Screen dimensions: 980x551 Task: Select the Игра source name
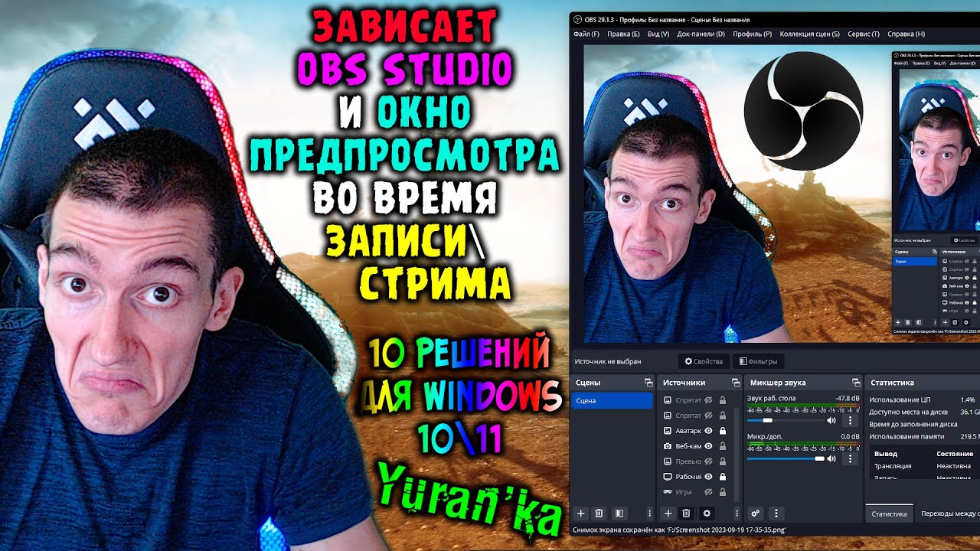point(684,491)
